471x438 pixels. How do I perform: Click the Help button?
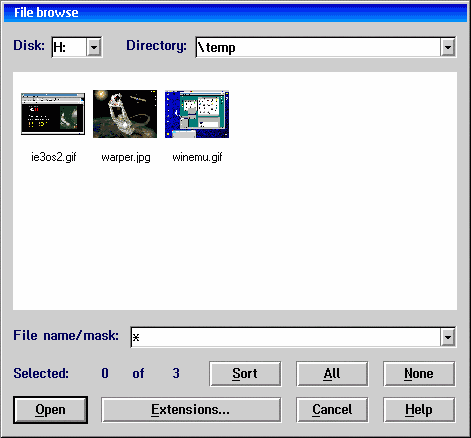[x=419, y=410]
